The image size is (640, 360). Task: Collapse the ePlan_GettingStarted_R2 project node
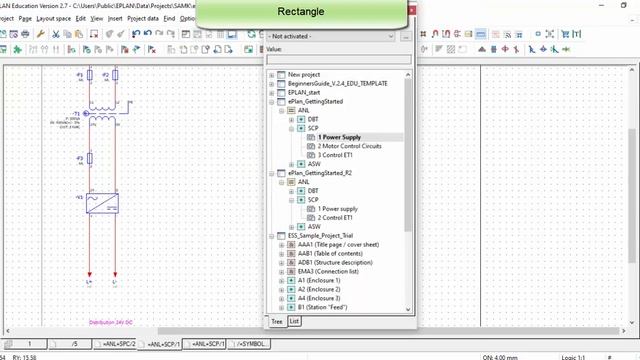point(271,173)
